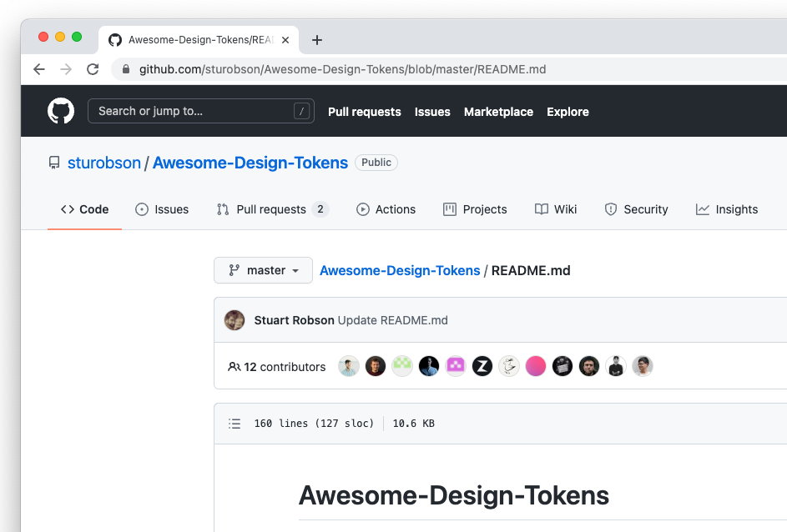Open the Awesome-Design-Tokens breadcrumb link

(x=400, y=271)
